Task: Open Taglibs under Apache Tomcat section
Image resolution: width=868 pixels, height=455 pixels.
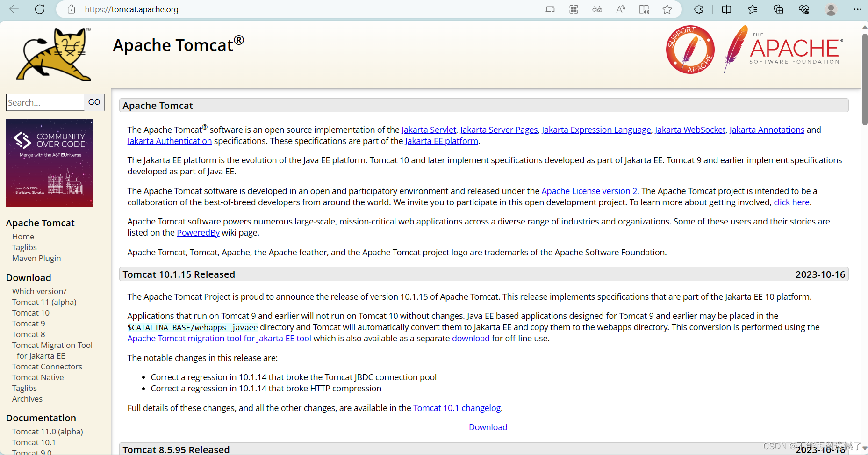Action: [24, 247]
